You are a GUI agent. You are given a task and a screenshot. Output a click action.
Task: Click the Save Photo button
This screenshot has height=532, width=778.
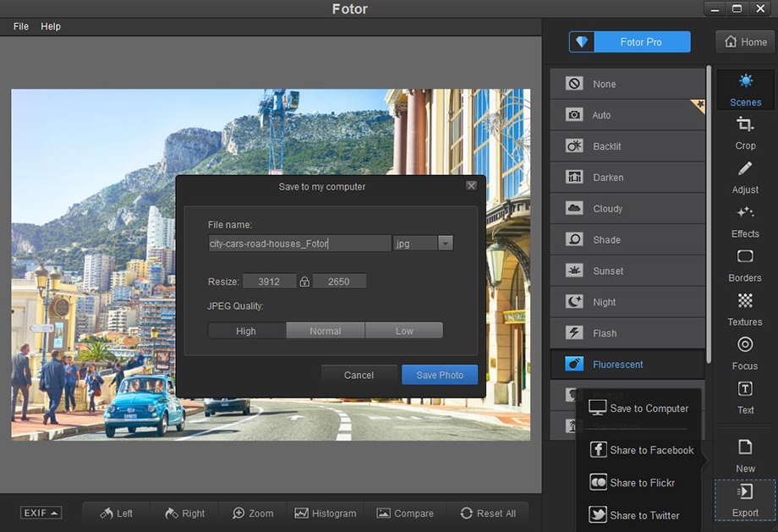point(440,375)
